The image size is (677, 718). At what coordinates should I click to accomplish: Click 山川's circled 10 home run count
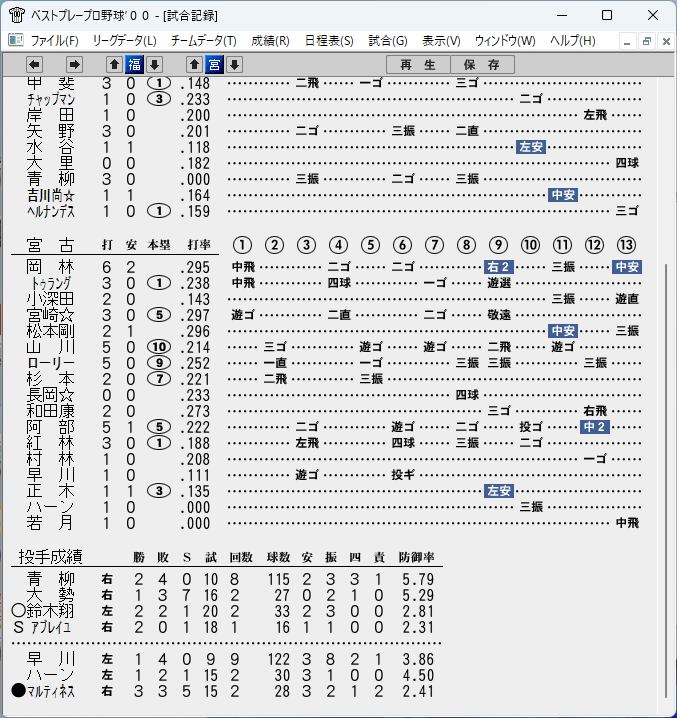159,347
